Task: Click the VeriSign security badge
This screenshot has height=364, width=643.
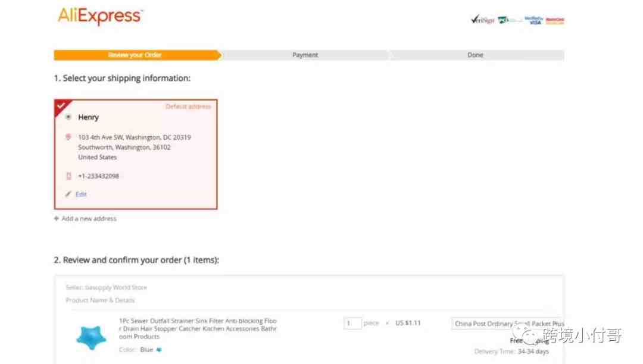Action: tap(483, 20)
